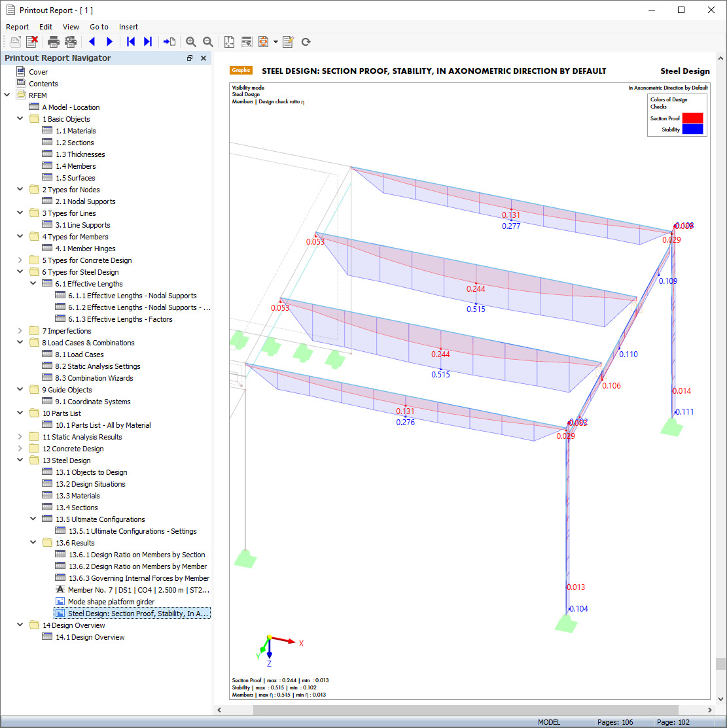This screenshot has width=727, height=728.
Task: Open 1.4 Members table
Action: point(76,166)
